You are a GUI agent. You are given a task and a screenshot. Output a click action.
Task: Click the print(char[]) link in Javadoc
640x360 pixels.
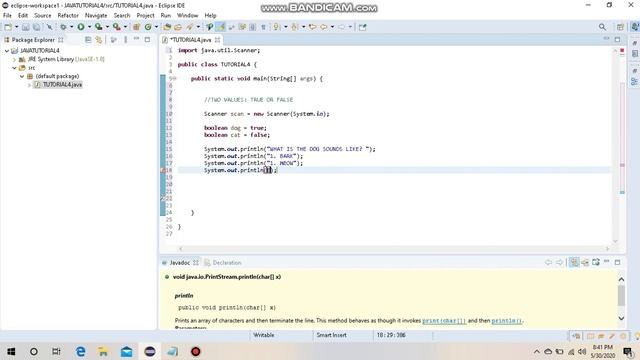pyautogui.click(x=444, y=321)
